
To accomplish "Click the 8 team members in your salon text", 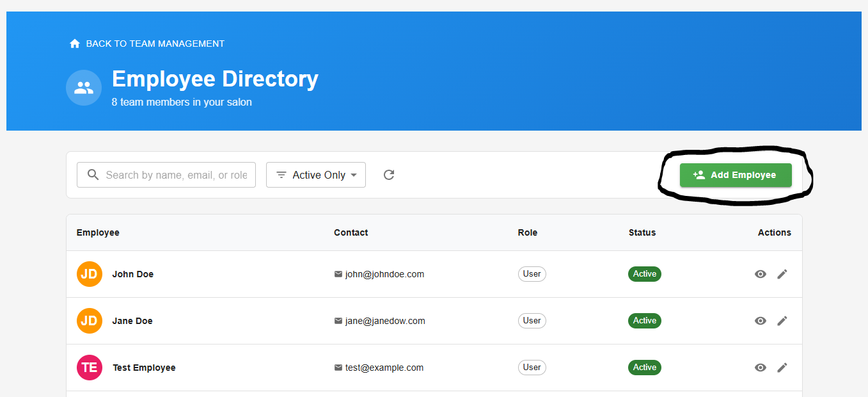I will (182, 102).
